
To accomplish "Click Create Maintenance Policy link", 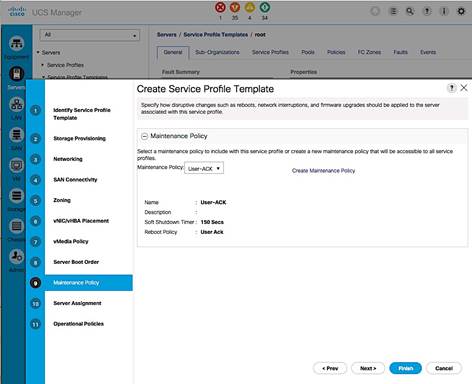I will 323,171.
